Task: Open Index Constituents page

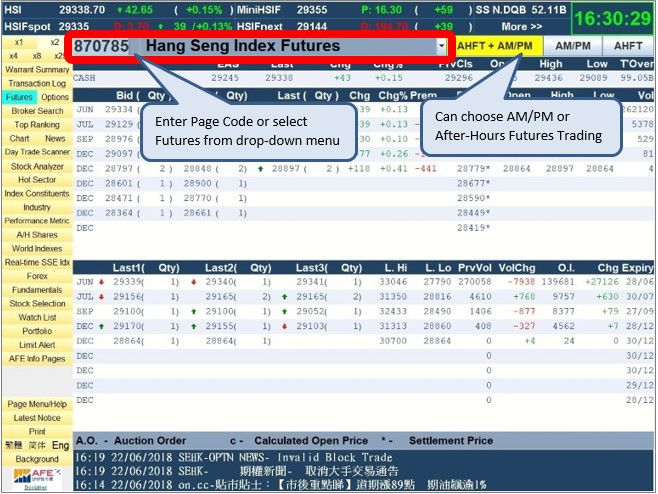Action: pyautogui.click(x=37, y=193)
